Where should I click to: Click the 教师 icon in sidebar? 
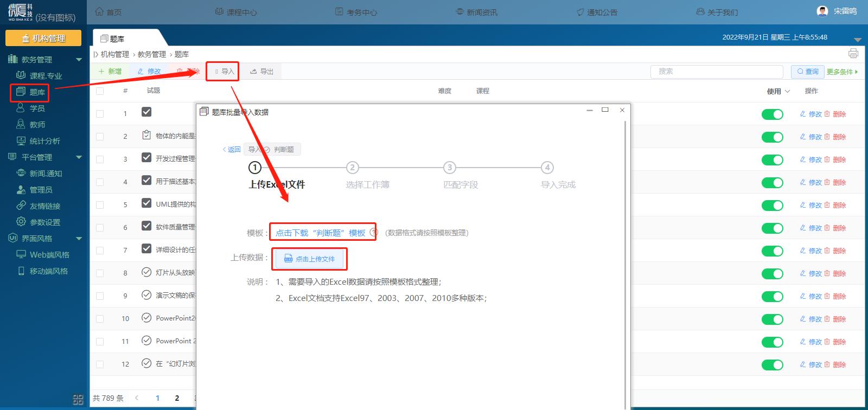[21, 124]
